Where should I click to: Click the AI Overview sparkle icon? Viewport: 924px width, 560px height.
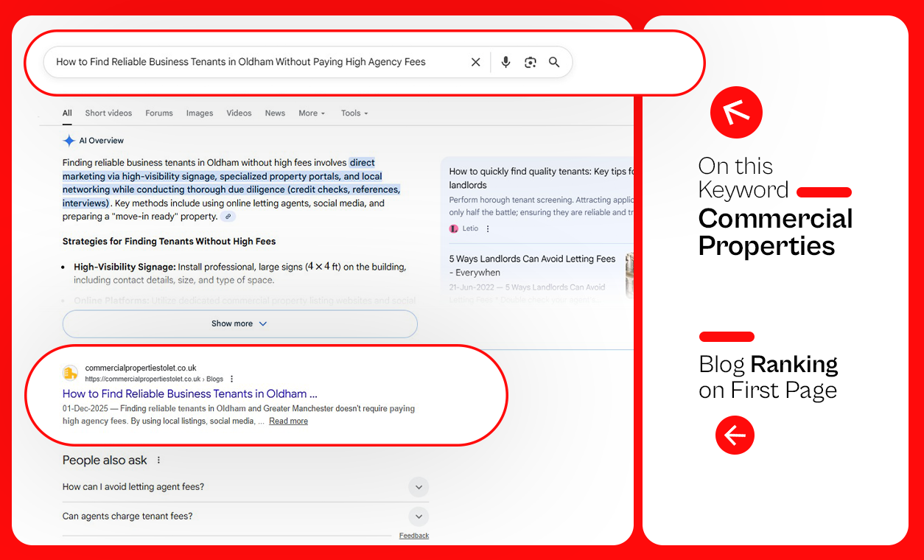tap(69, 141)
